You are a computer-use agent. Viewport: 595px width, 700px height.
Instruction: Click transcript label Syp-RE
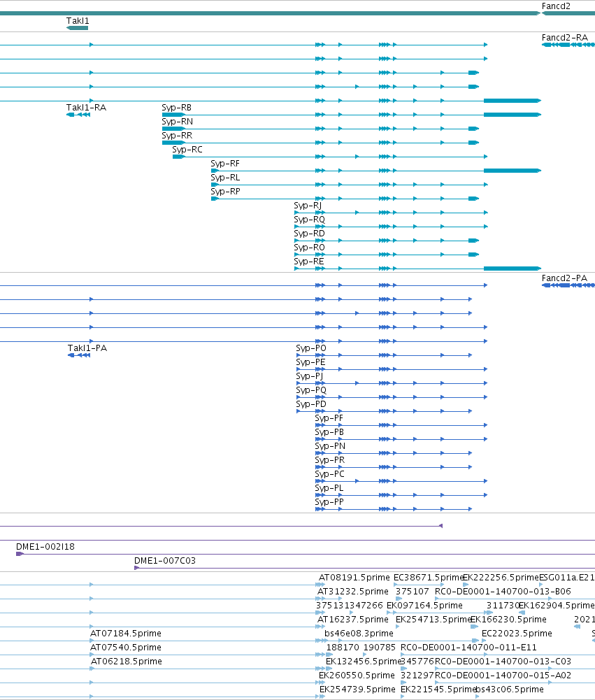click(x=309, y=262)
